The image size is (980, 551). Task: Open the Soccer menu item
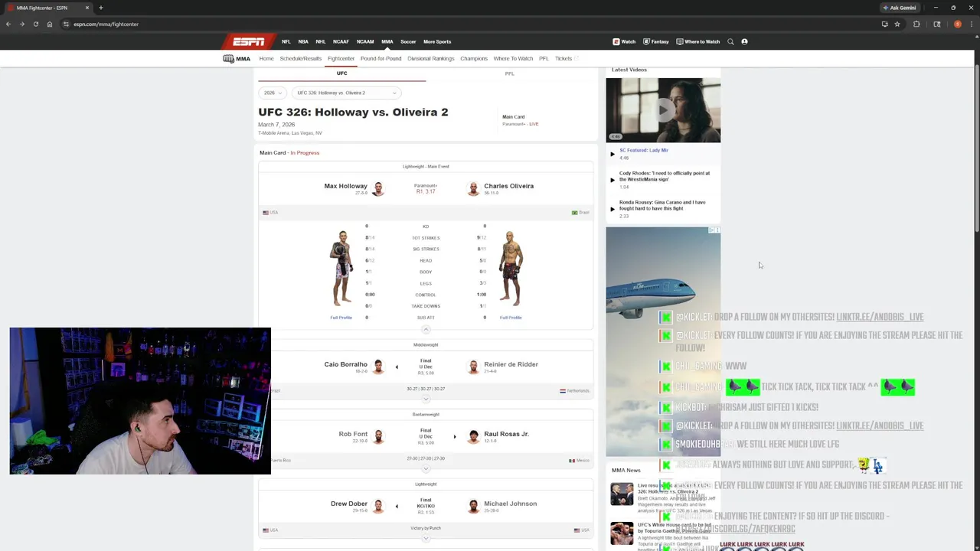pyautogui.click(x=408, y=41)
